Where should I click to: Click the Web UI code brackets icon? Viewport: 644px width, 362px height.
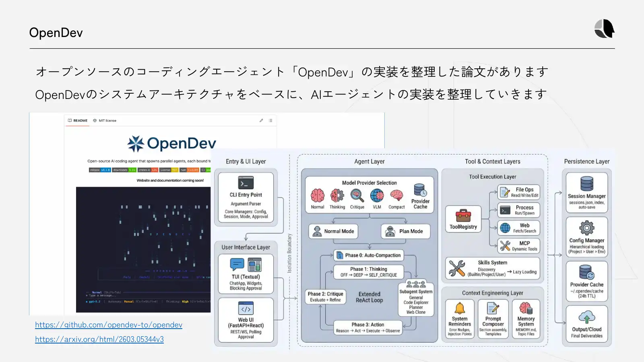pyautogui.click(x=246, y=309)
